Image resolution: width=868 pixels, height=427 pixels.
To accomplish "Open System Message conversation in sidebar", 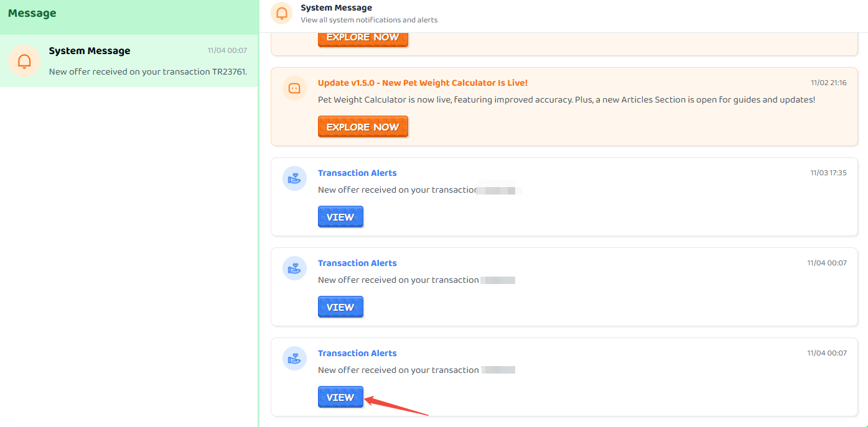I will point(129,61).
